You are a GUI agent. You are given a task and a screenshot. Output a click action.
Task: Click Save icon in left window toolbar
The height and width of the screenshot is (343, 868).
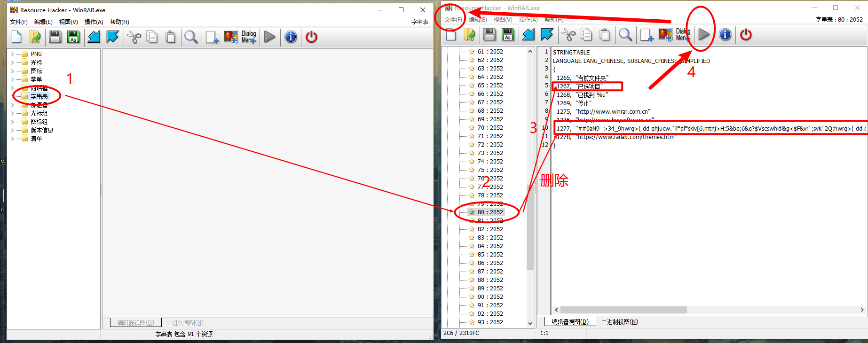pyautogui.click(x=55, y=37)
